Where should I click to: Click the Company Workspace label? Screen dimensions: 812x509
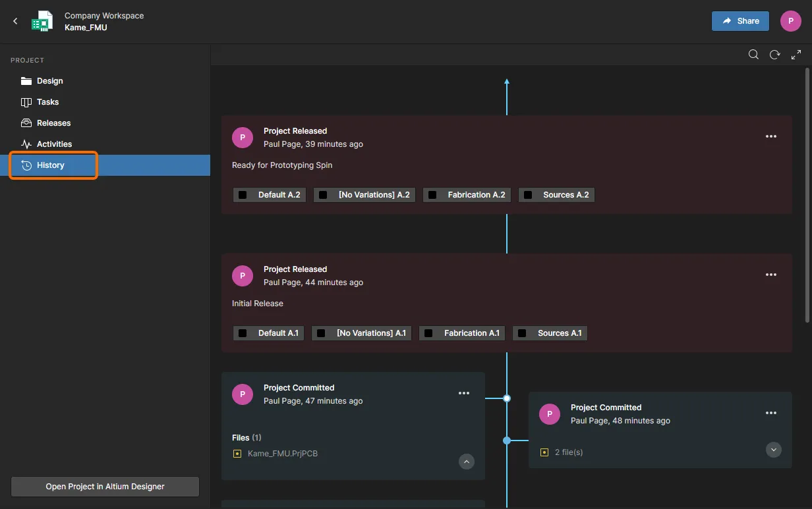104,15
